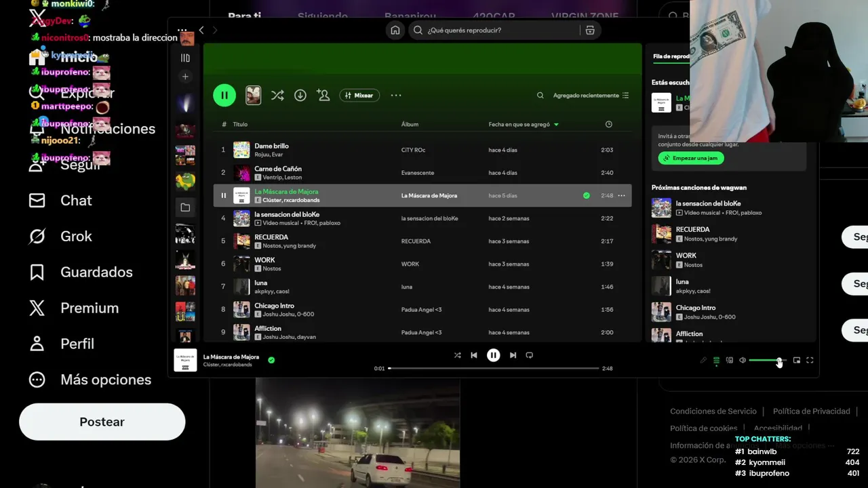Open the folder icon in the library sidebar
The image size is (868, 488).
coord(185,207)
